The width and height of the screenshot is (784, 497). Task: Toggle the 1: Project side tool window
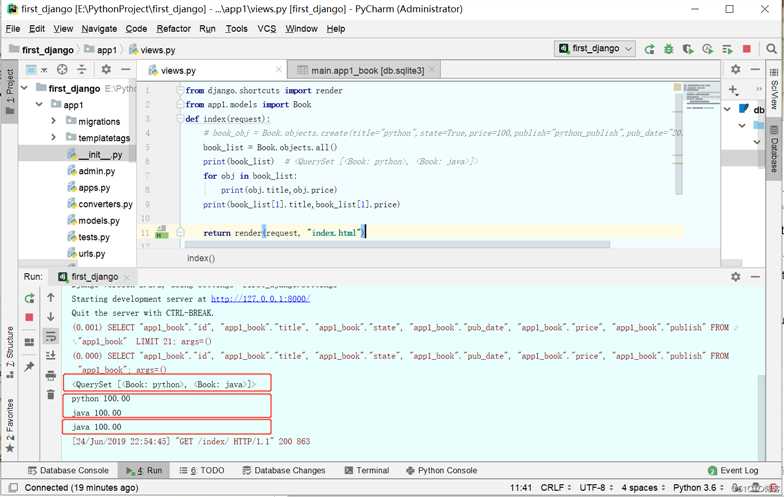tap(10, 92)
